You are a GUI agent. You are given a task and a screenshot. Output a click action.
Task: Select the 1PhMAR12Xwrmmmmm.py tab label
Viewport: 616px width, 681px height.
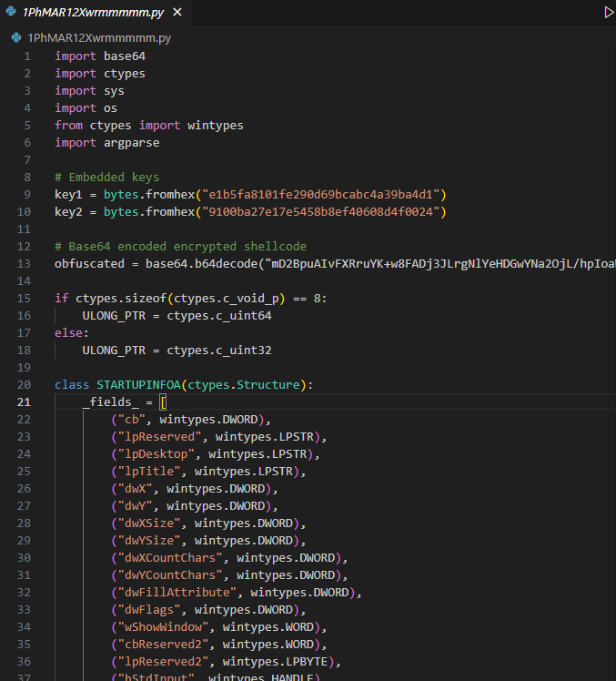pos(93,13)
